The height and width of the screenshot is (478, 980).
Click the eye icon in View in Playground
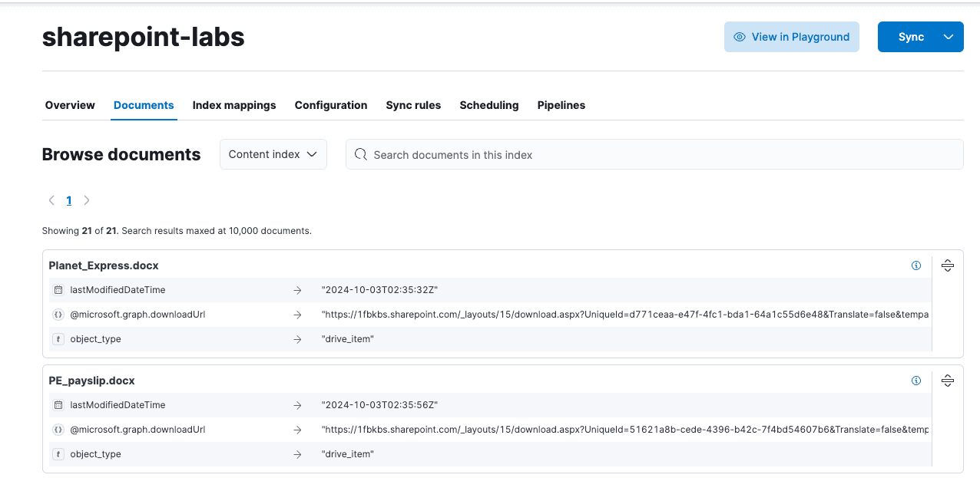(739, 37)
